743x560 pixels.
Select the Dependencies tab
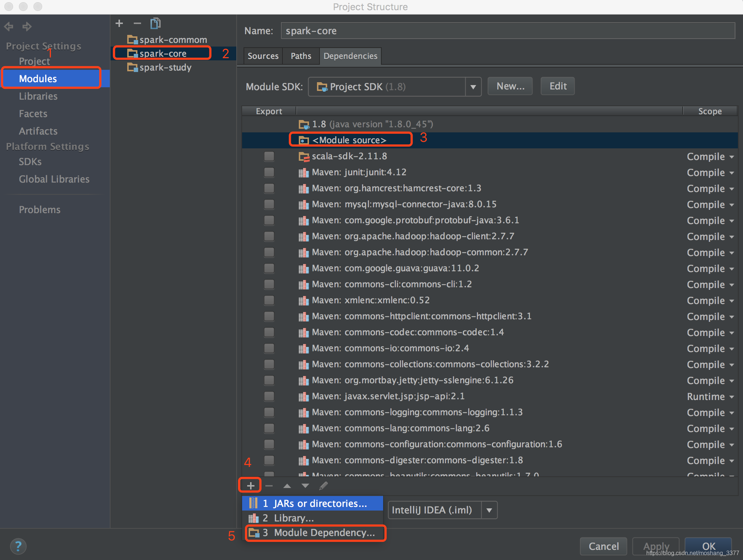(350, 56)
